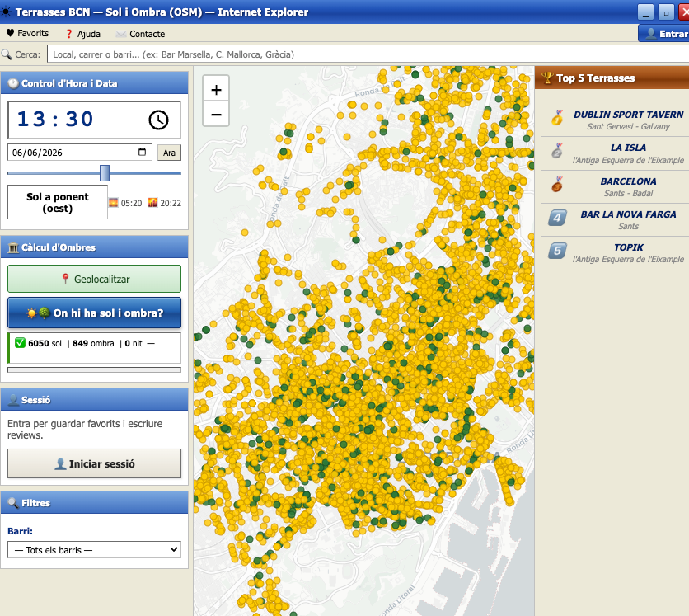
Task: Click the Top 5 Terrasses heading
Action: 595,78
